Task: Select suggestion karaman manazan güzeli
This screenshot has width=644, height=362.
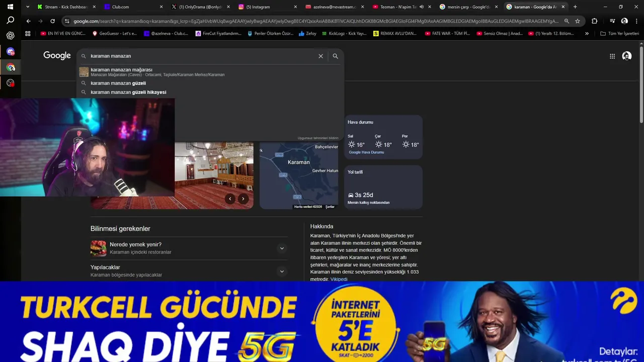Action: click(x=210, y=83)
